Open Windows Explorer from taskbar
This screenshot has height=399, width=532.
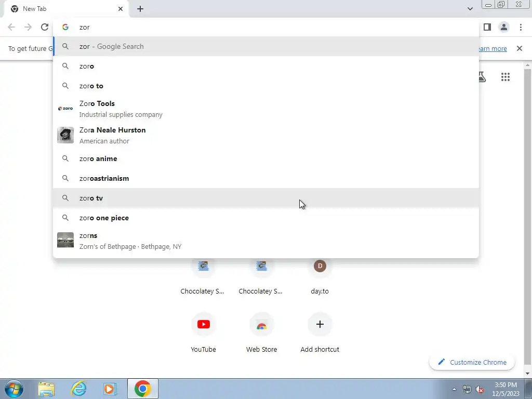point(46,389)
